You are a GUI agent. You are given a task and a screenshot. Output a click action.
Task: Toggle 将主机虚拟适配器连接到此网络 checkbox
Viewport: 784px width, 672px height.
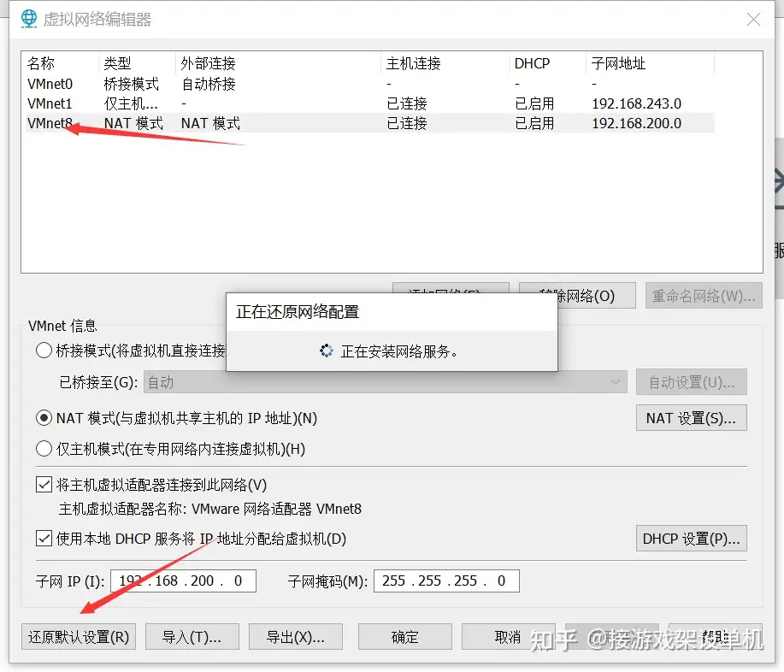[44, 485]
